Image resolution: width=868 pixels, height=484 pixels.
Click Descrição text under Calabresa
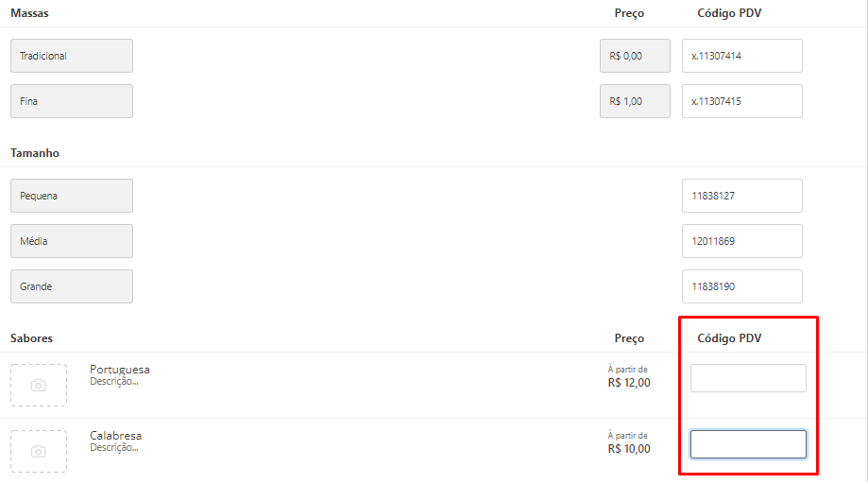point(114,447)
